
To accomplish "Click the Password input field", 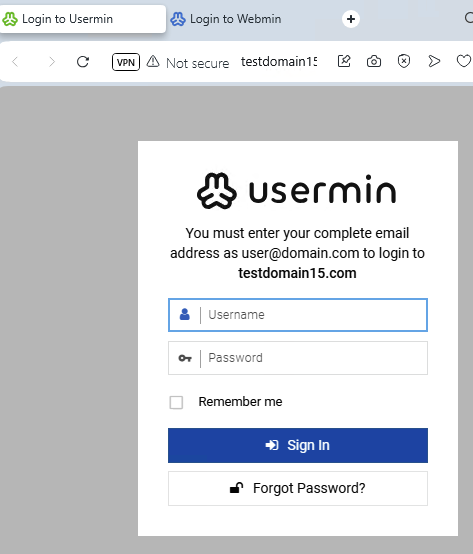I will (298, 358).
